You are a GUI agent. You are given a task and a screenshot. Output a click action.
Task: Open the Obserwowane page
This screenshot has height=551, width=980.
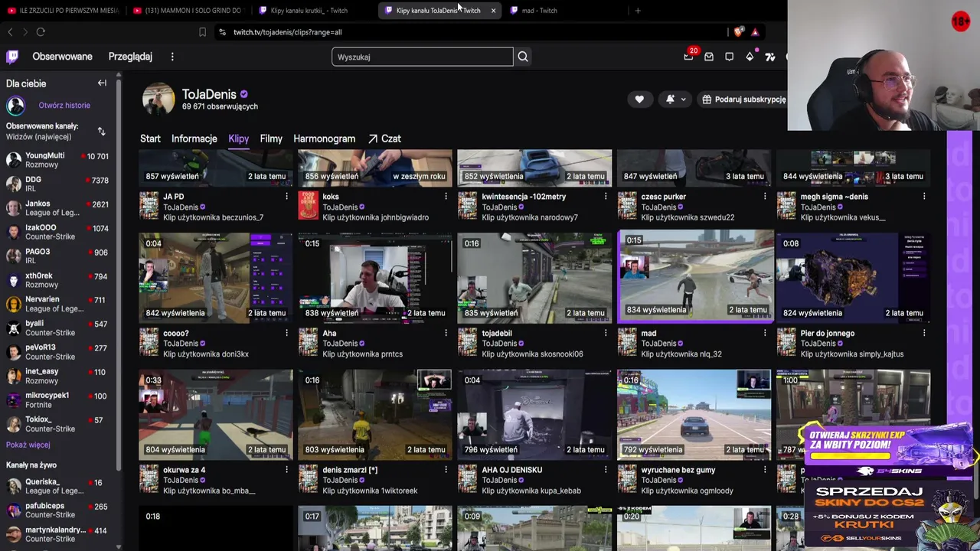click(62, 57)
